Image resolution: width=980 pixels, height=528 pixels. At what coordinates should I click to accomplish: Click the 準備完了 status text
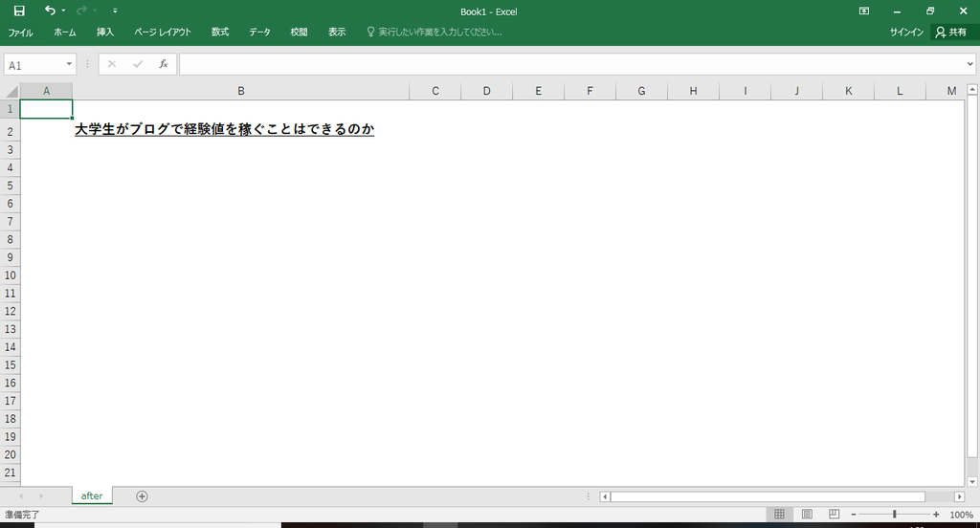coord(22,515)
